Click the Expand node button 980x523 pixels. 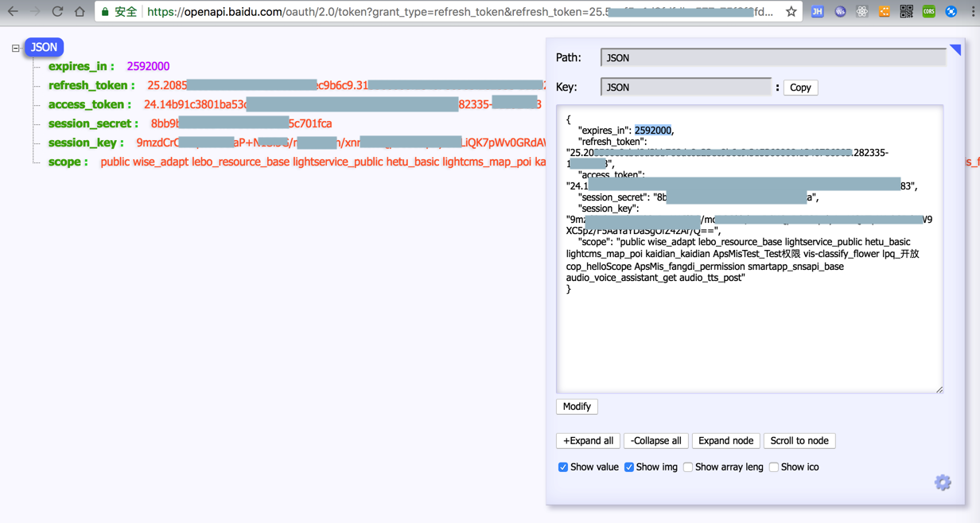click(x=725, y=440)
